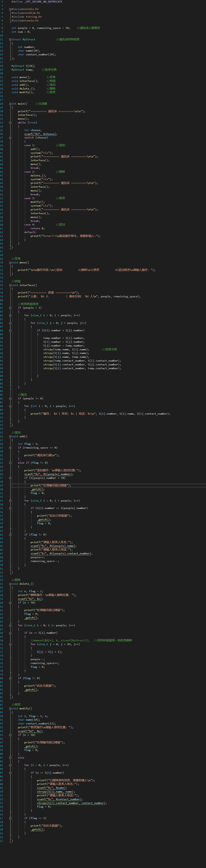The height and width of the screenshot is (868, 206).
Task: Fold the while (true) loop
Action: pyautogui.click(x=10, y=123)
